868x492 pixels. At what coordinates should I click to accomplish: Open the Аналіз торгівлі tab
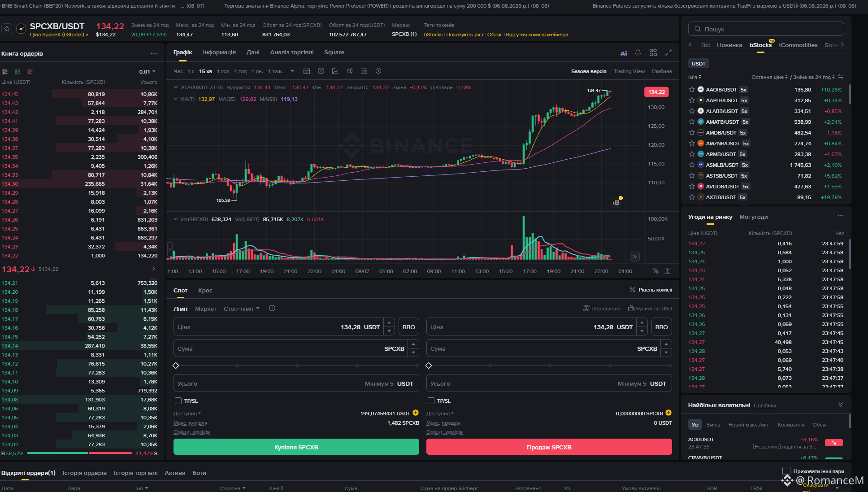(x=292, y=52)
